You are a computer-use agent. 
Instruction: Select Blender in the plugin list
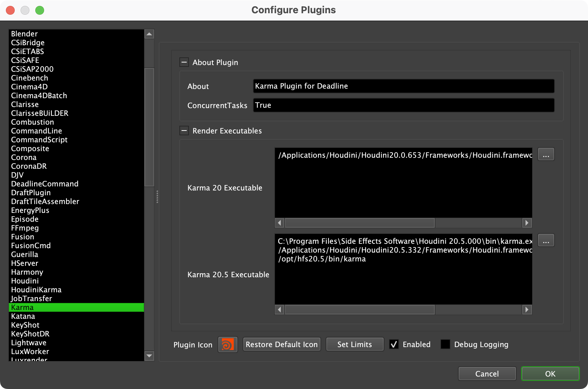click(x=24, y=33)
